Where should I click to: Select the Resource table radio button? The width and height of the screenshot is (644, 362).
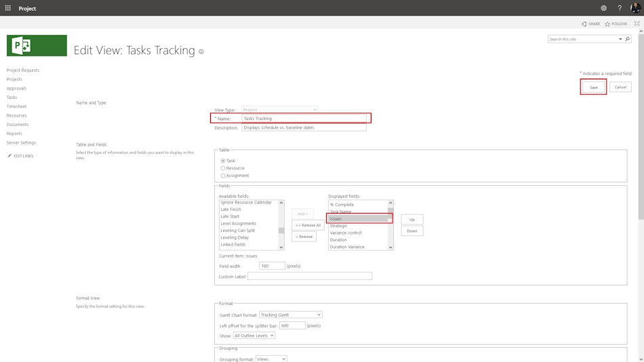pos(223,168)
